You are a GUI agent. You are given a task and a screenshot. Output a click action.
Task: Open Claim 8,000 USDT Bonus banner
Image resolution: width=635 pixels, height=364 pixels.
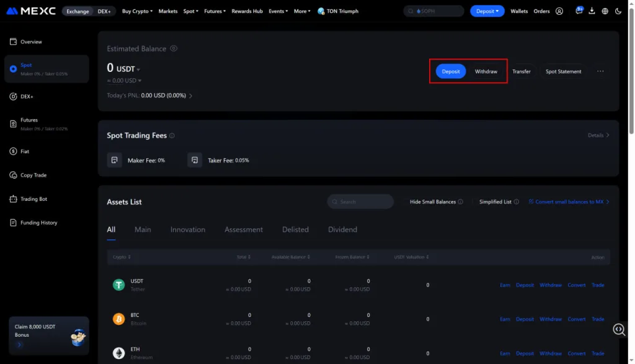click(x=49, y=335)
